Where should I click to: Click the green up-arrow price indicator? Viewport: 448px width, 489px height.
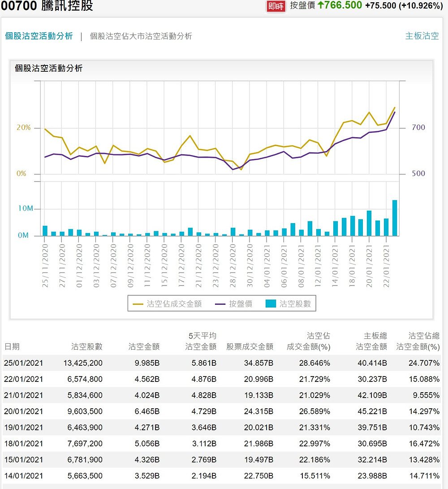click(321, 5)
